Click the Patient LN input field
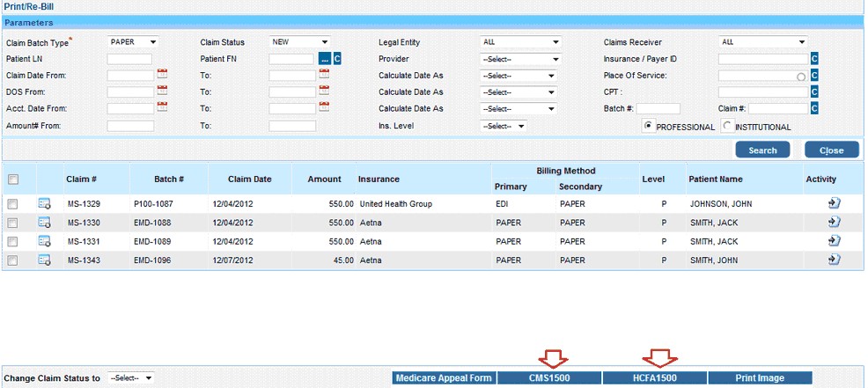 pyautogui.click(x=129, y=59)
